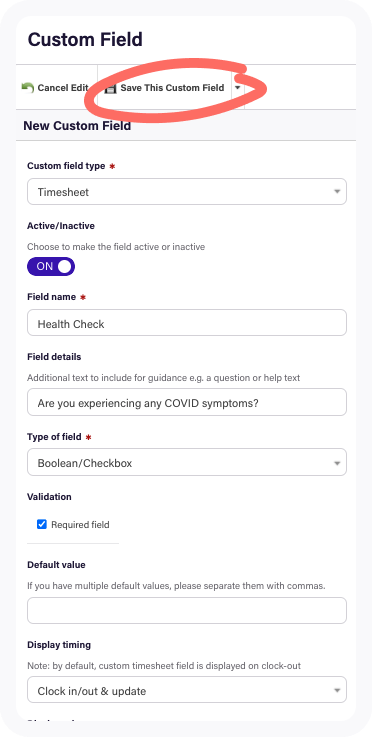Open the arrow beside Save This Custom Field
The height and width of the screenshot is (737, 372).
tap(238, 87)
